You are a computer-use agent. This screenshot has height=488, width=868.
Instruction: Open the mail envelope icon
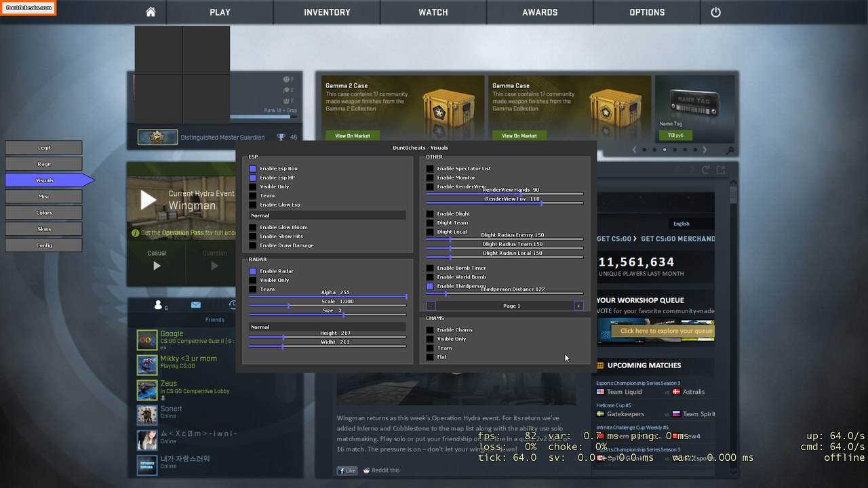click(x=195, y=305)
